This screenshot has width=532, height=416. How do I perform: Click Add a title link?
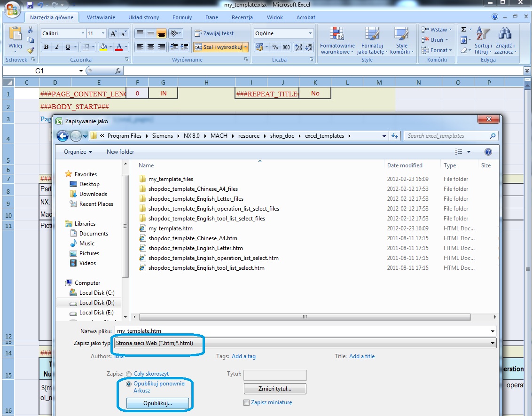point(362,356)
